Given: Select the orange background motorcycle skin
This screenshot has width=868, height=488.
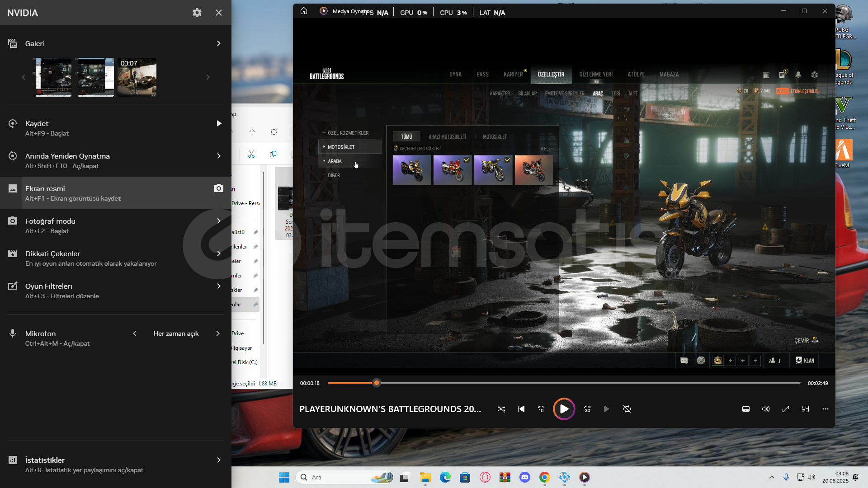Looking at the screenshot, I should tap(534, 170).
